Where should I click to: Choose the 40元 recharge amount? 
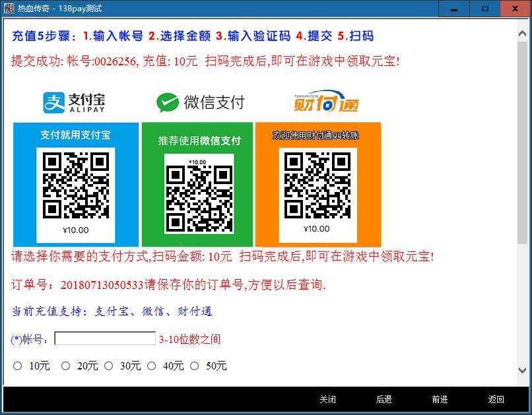[152, 366]
